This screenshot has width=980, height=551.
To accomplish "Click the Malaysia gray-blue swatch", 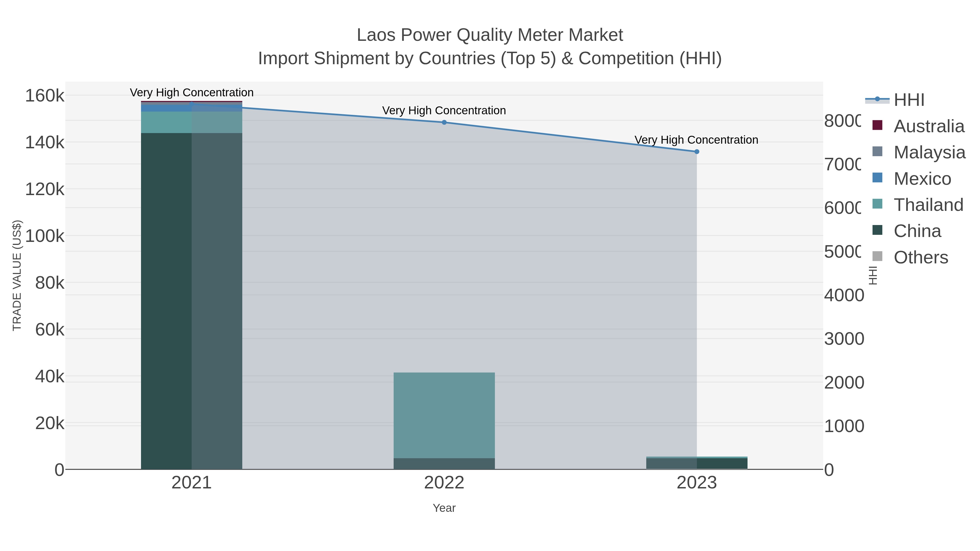I will (877, 151).
